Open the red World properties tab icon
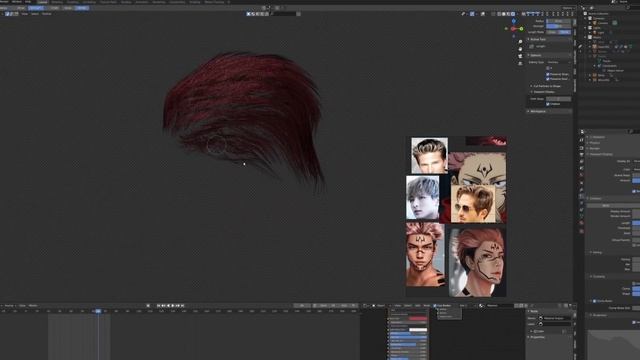 582,175
